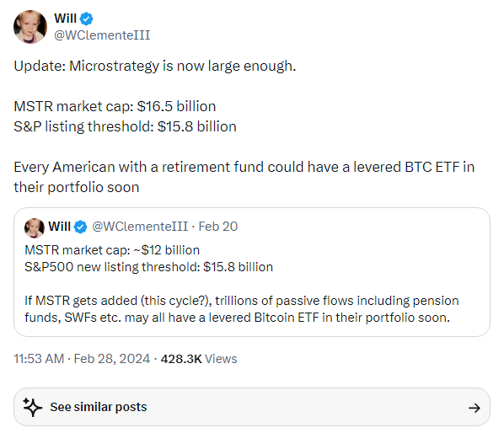This screenshot has height=433, width=504.
Task: Click the right arrow in See similar posts
Action: tap(475, 408)
